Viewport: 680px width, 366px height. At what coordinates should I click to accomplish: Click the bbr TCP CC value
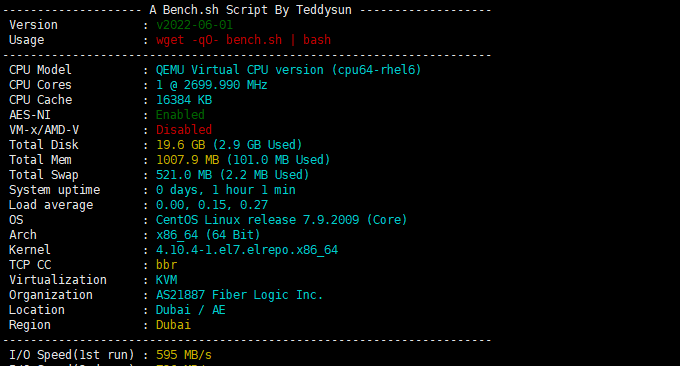pyautogui.click(x=167, y=265)
